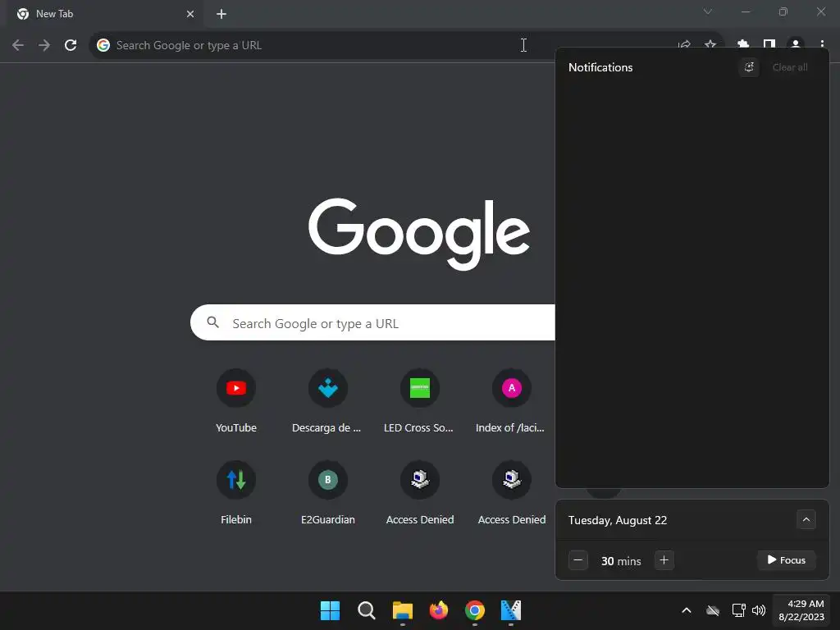Open the E2Guardian shortcut

point(327,493)
